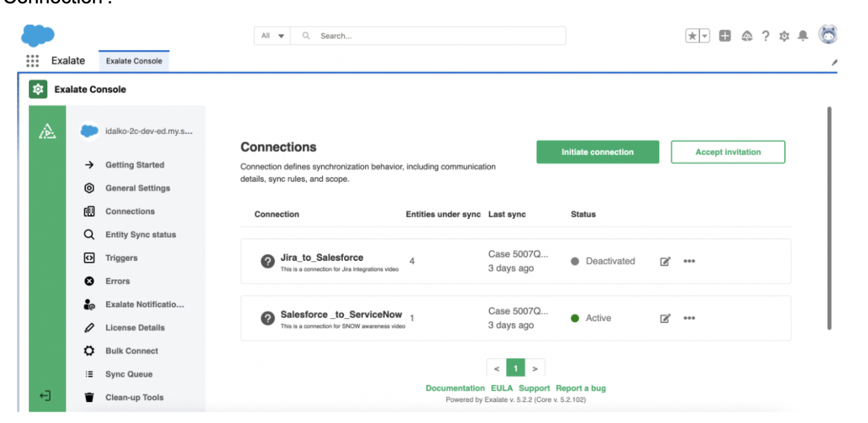Click the global actions plus icon
This screenshot has width=868, height=423.
point(725,36)
